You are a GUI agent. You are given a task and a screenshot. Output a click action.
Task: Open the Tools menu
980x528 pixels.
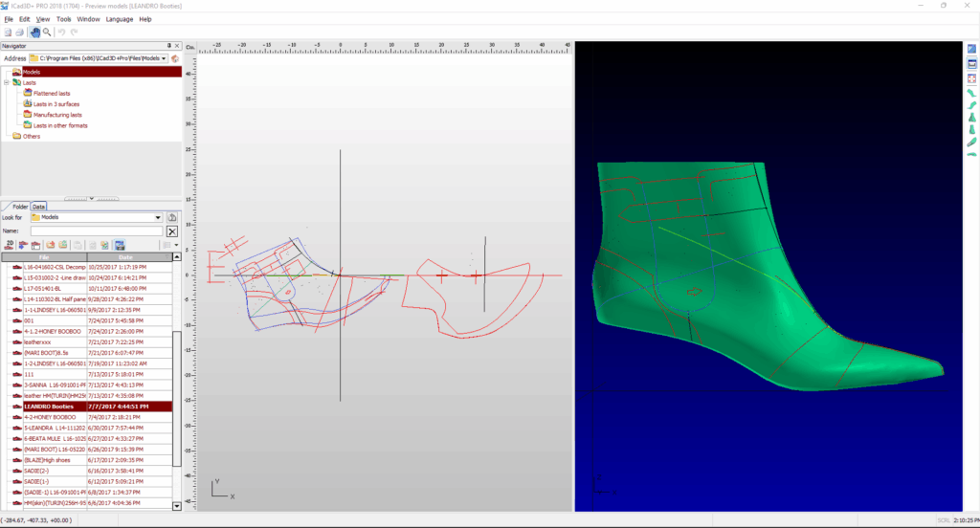[x=63, y=19]
